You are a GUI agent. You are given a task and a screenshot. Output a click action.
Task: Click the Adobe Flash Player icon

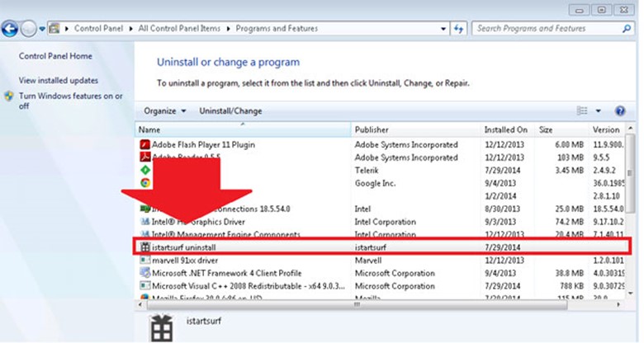[x=144, y=144]
